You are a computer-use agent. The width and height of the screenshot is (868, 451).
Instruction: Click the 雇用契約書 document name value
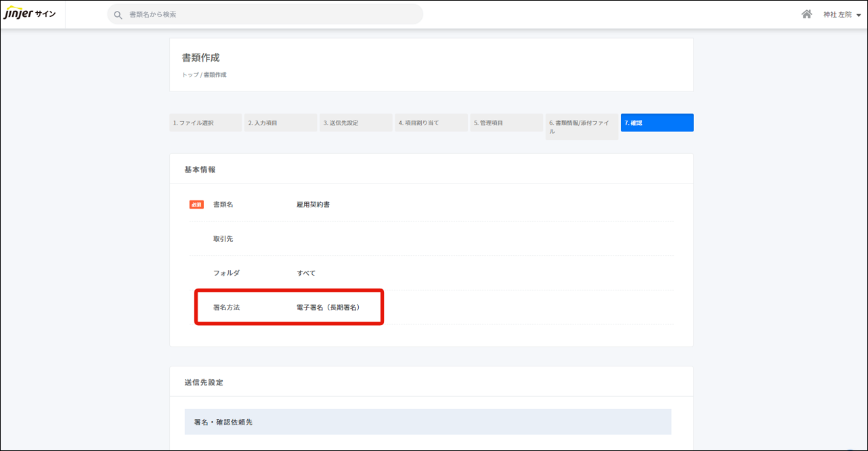[x=313, y=205]
